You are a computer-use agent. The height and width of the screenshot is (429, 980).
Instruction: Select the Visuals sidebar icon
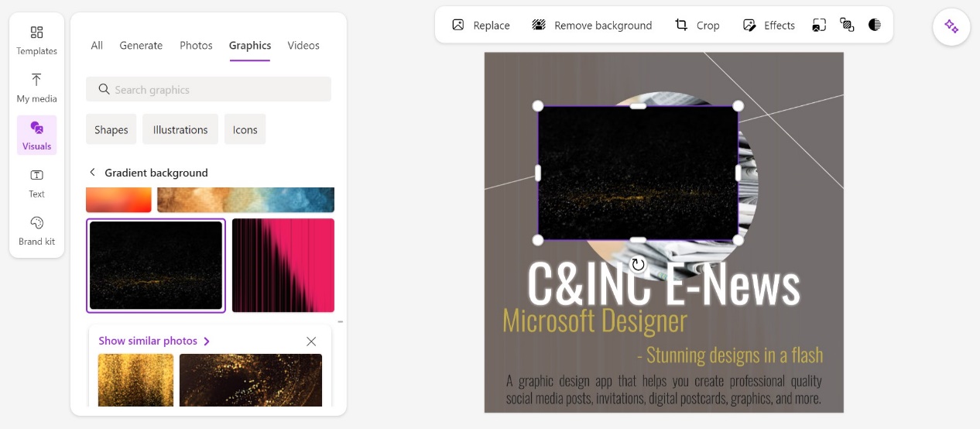point(36,135)
